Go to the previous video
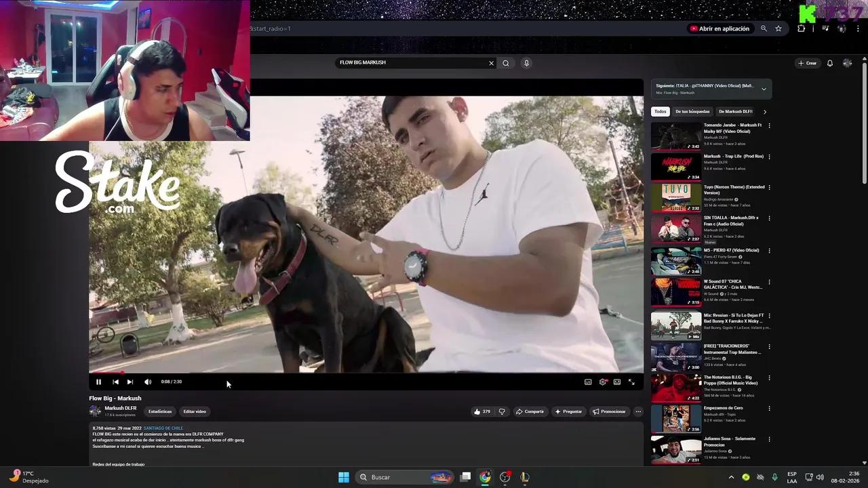Screen dimensions: 868x488 (x=115, y=382)
